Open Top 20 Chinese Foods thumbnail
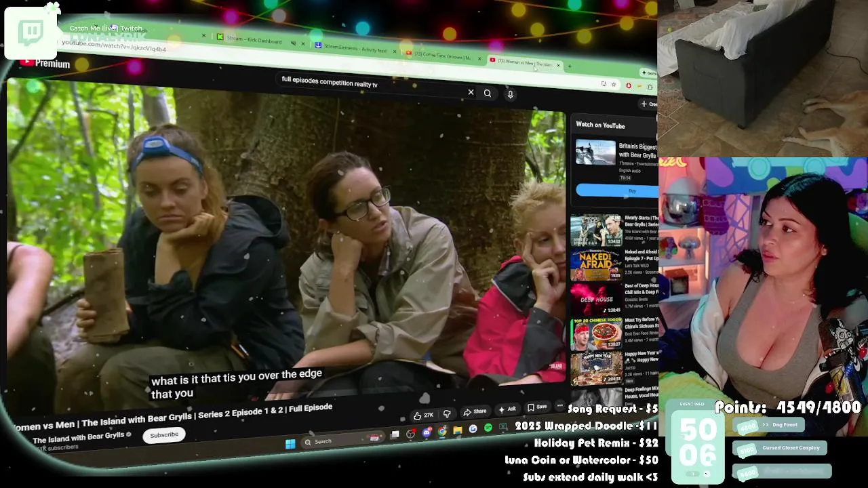868x488 pixels. [x=595, y=333]
